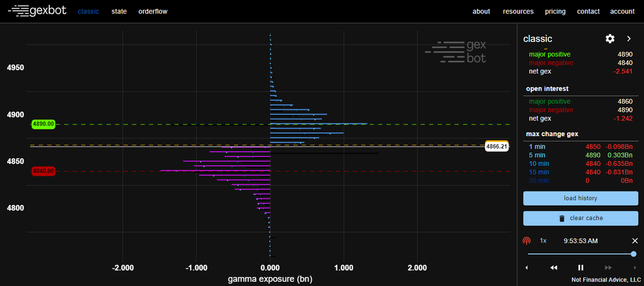The height and width of the screenshot is (286, 644).
Task: Click the net gex value -2.541
Action: click(623, 71)
